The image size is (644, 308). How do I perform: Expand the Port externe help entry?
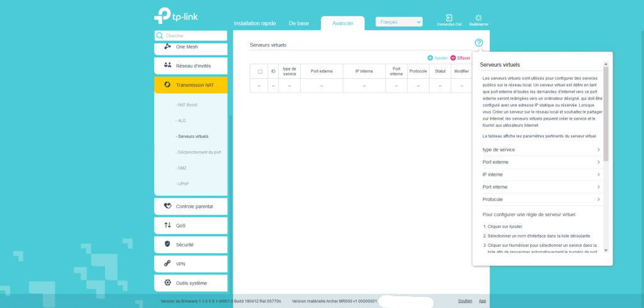point(541,162)
